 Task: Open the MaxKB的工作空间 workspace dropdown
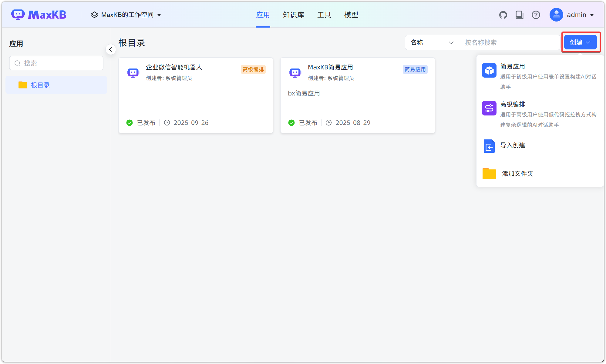(126, 15)
